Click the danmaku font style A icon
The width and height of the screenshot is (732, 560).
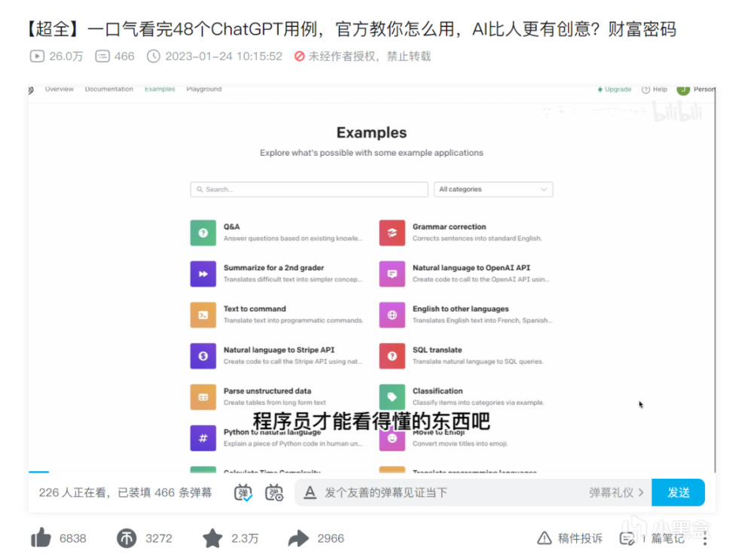(310, 492)
